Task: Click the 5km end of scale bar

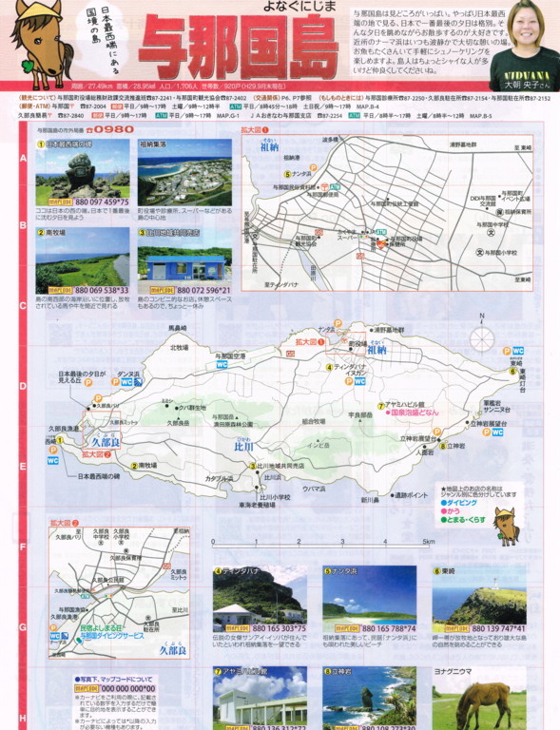Action: tap(428, 542)
